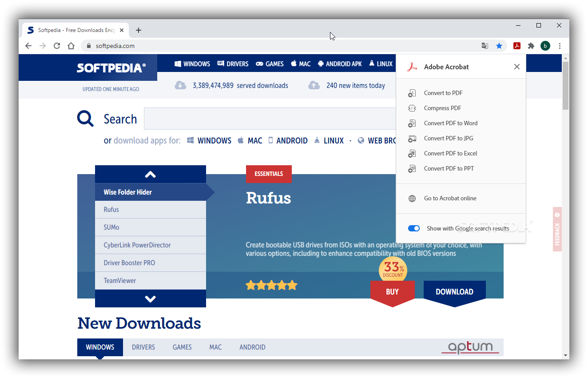The image size is (588, 378).
Task: Click MAC link under download apps for
Action: click(x=250, y=140)
